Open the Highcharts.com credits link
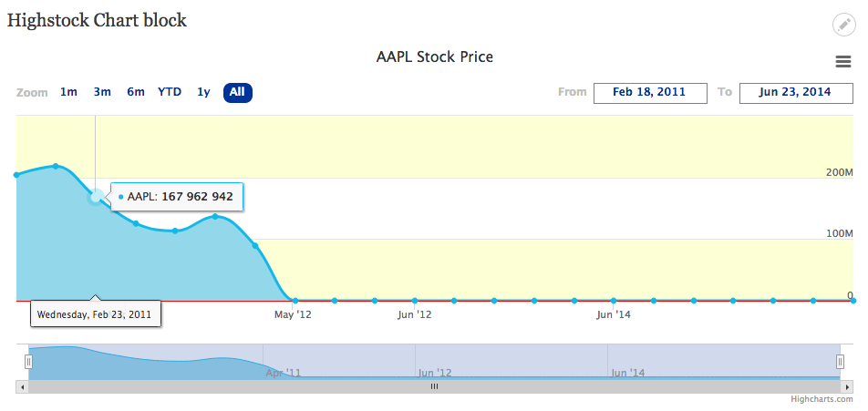Screen dimensions: 868x411 [x=821, y=399]
